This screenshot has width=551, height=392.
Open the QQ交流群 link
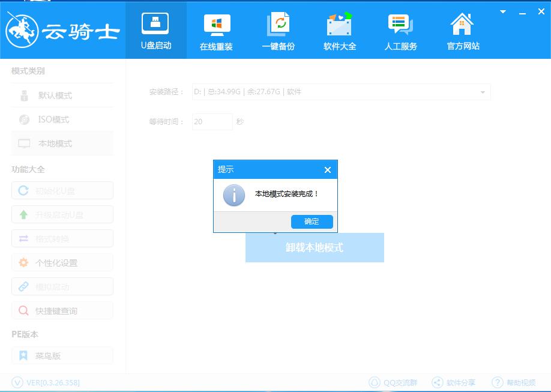click(400, 382)
